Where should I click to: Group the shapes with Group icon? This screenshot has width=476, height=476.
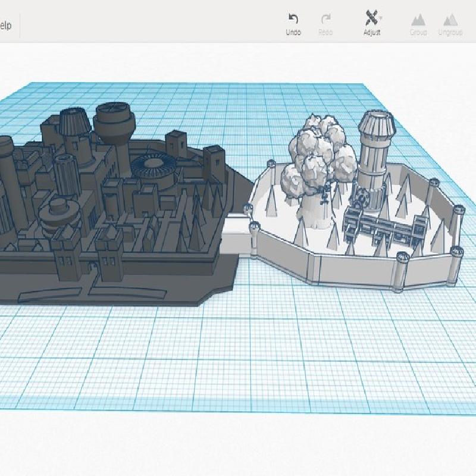coord(418,20)
